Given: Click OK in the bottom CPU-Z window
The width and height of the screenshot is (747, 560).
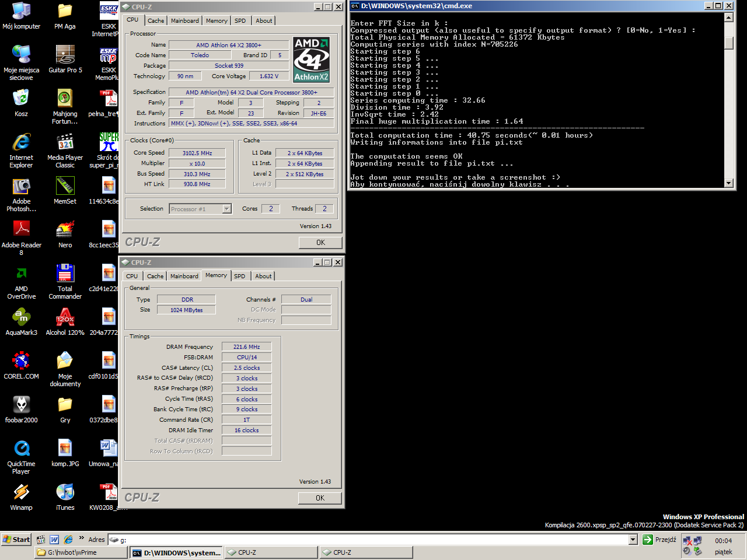Looking at the screenshot, I should click(x=320, y=498).
